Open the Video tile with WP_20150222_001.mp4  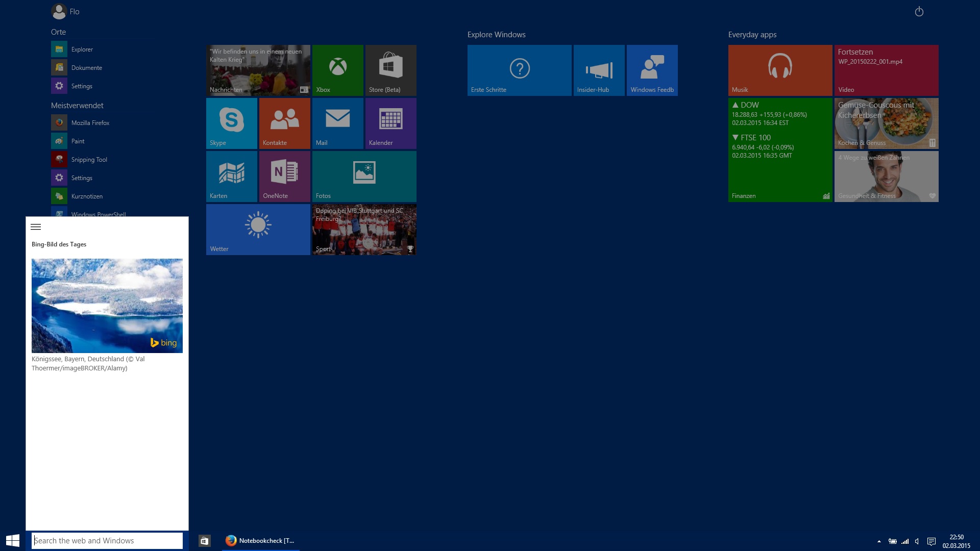[x=887, y=70]
